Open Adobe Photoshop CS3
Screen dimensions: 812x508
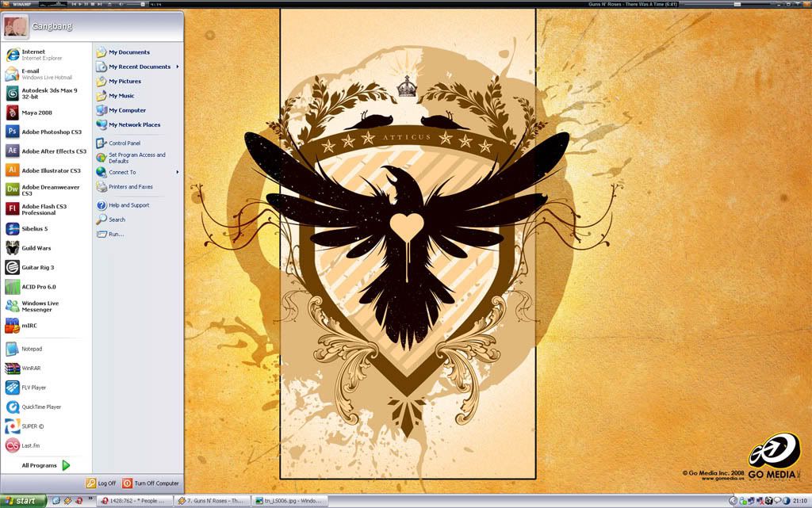coord(45,132)
